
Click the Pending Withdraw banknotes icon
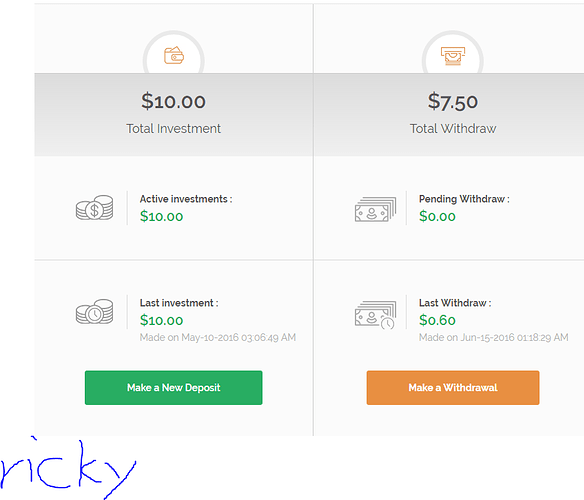click(x=375, y=209)
